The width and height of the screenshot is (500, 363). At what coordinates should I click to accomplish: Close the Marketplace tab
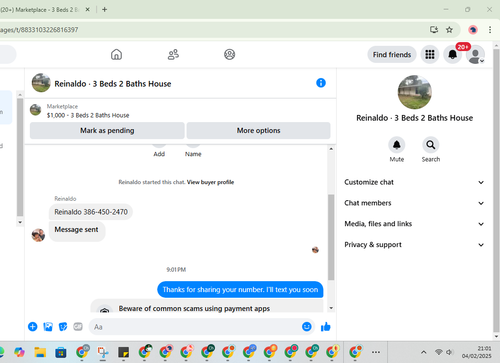pos(87,10)
